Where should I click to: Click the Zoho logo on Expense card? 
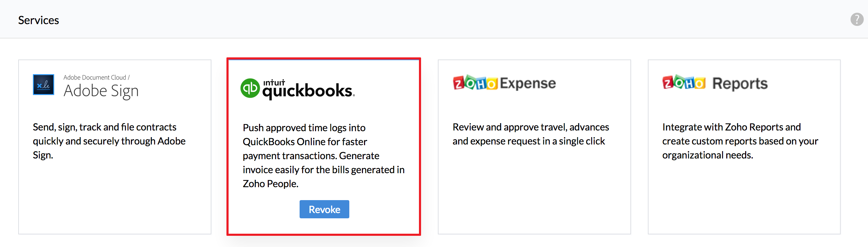tap(475, 83)
